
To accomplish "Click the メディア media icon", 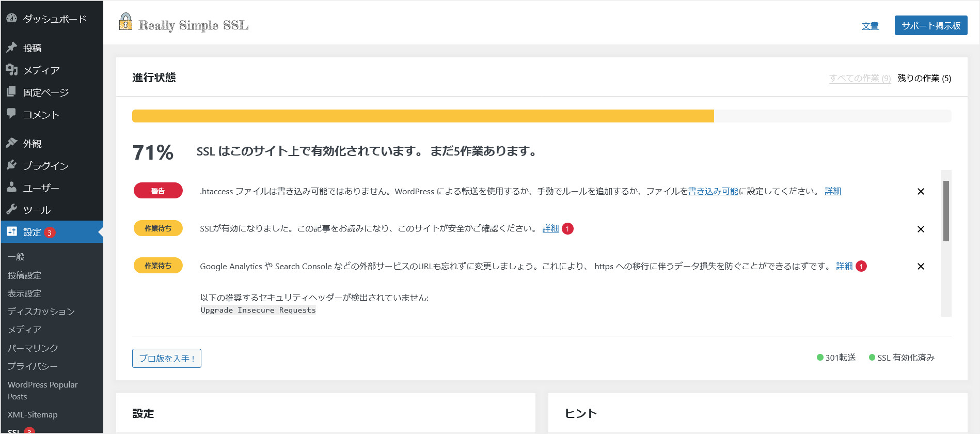I will 12,70.
